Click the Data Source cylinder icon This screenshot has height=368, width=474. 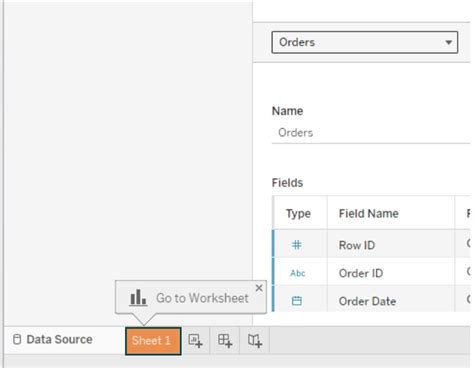(17, 340)
